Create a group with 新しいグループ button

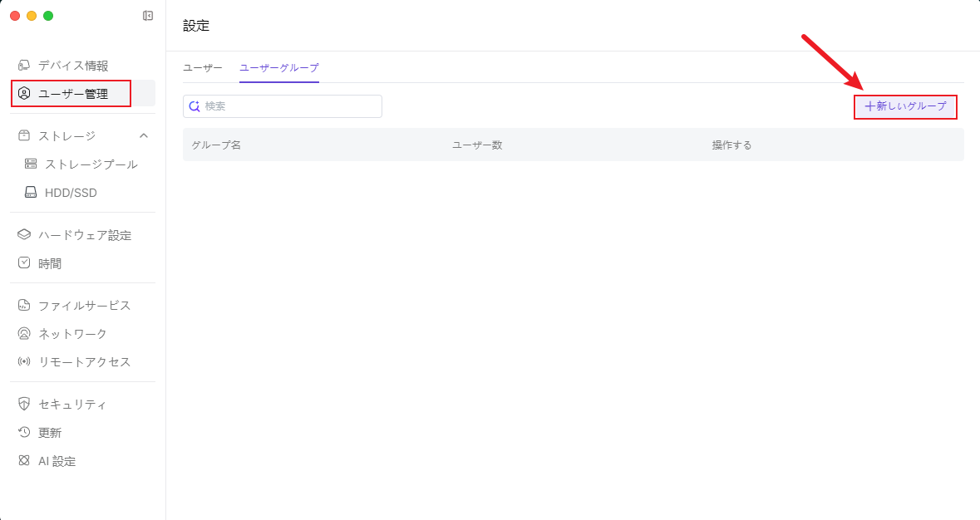(905, 106)
